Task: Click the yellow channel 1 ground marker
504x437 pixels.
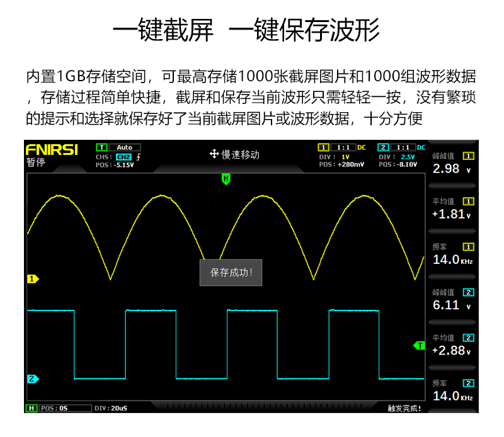Action: pyautogui.click(x=33, y=279)
